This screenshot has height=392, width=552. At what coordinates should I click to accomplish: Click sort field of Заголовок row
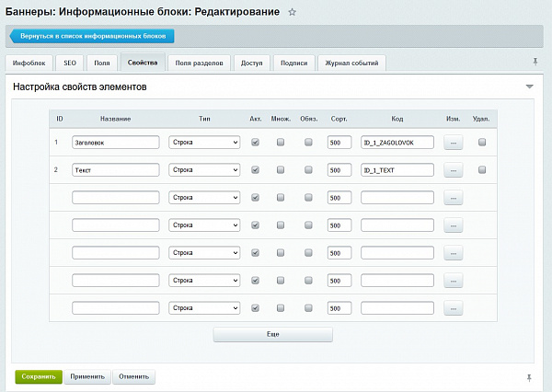pyautogui.click(x=339, y=143)
